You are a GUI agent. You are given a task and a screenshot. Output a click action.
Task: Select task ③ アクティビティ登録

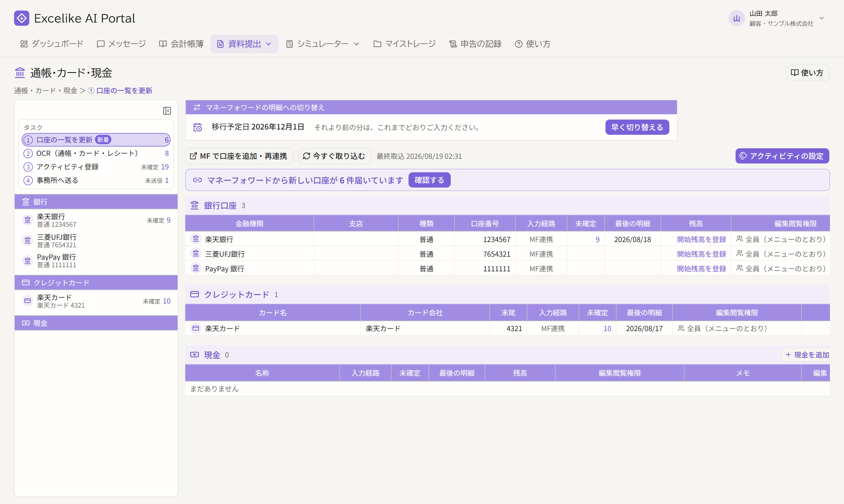96,167
